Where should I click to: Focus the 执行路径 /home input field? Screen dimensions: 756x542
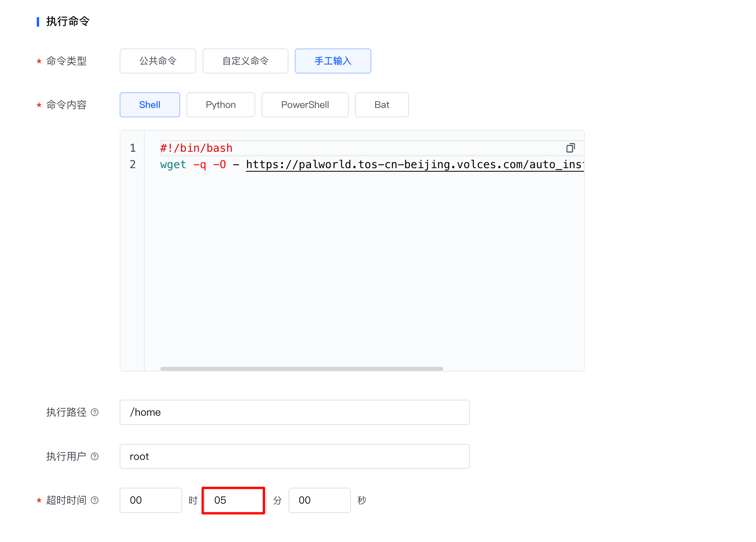tap(294, 412)
